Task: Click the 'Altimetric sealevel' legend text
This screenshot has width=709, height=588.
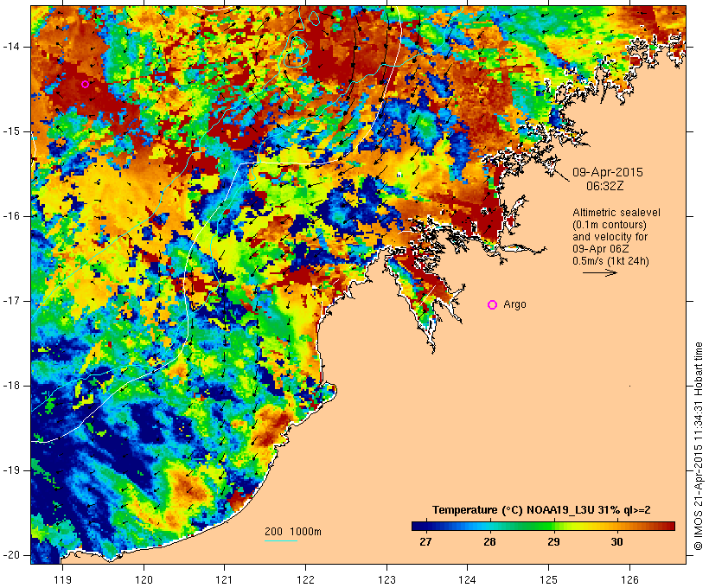Action: 616,213
